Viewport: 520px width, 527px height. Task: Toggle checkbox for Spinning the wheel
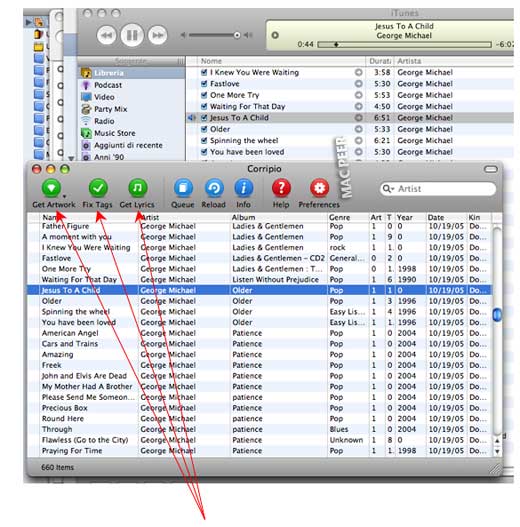pos(204,140)
